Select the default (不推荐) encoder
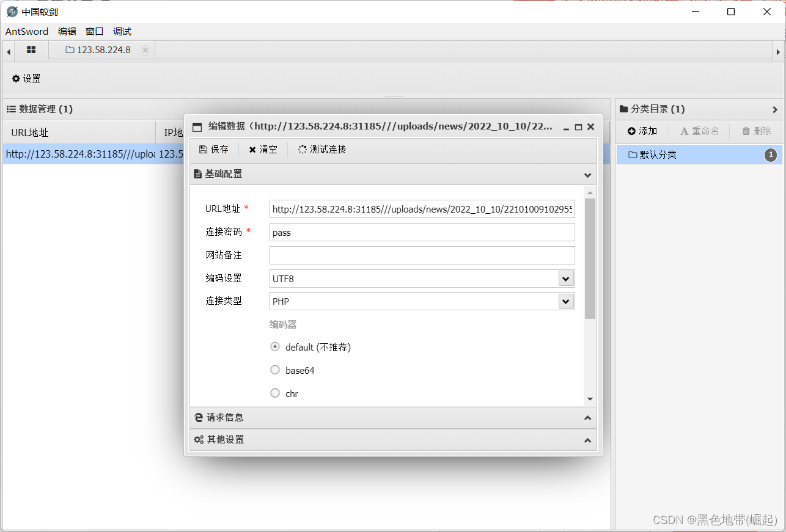The height and width of the screenshot is (532, 786). click(275, 346)
